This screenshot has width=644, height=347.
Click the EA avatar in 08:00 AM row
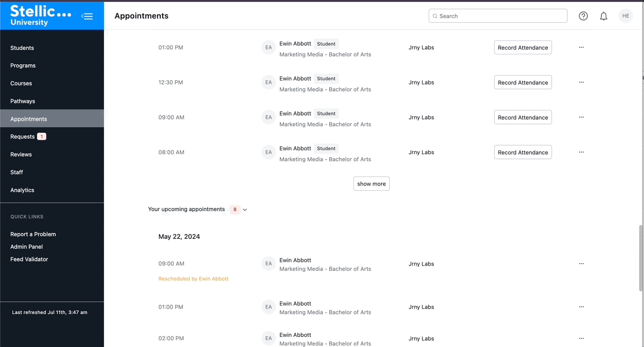[x=269, y=152]
